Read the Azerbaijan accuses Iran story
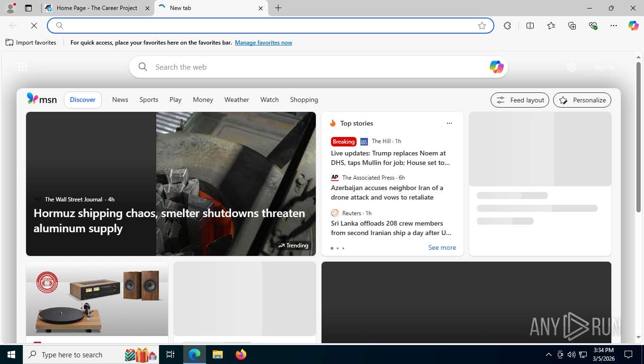Viewport: 644px width, 364px height. [x=387, y=192]
